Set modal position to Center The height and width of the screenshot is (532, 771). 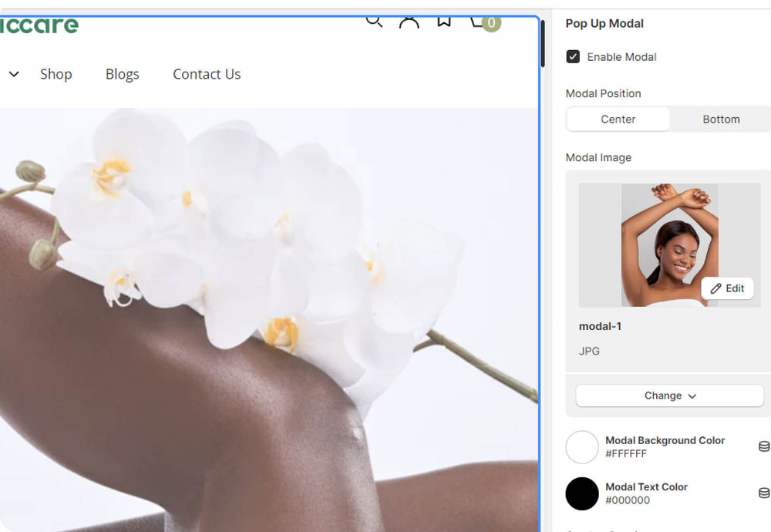pos(618,120)
